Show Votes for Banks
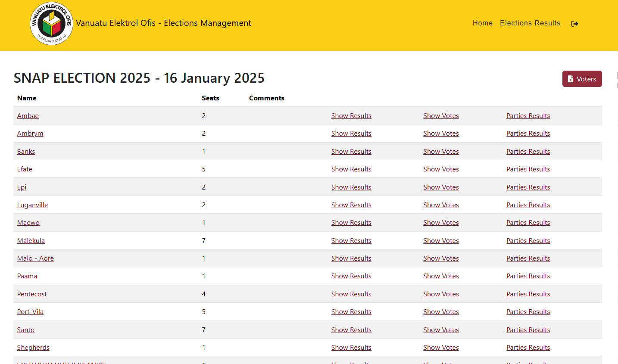 [x=440, y=152]
